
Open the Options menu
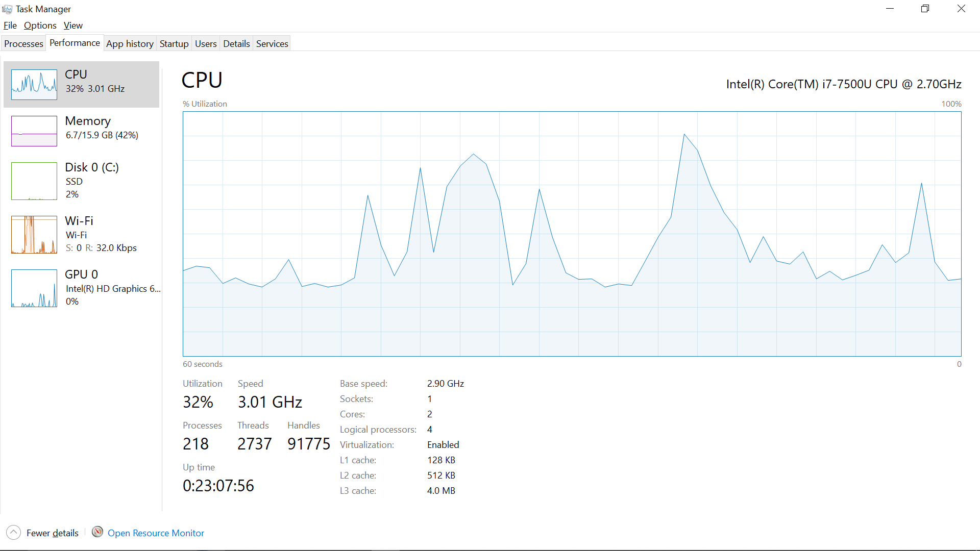tap(40, 26)
